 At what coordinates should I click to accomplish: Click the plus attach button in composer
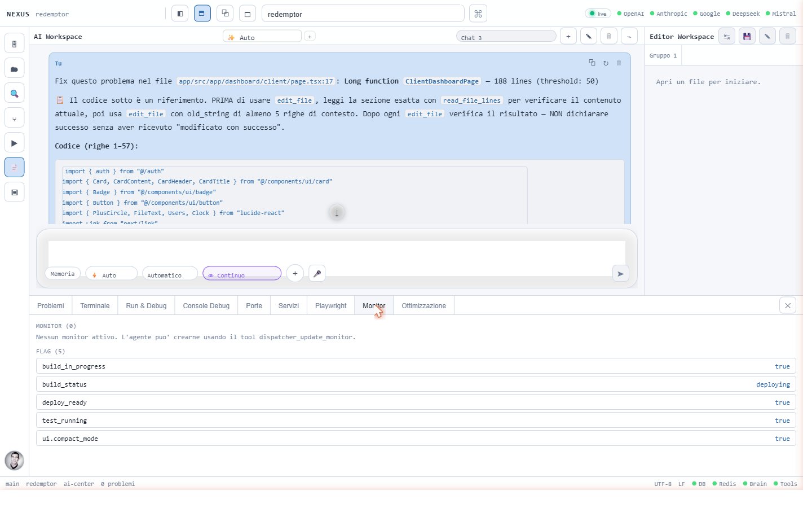tap(295, 273)
